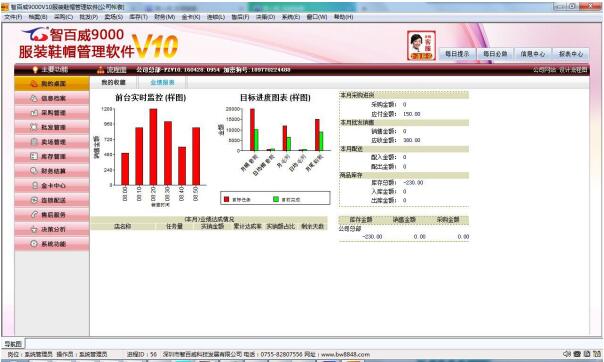
Task: Click the 导航图 tab at the bottom left
Action: [13, 344]
